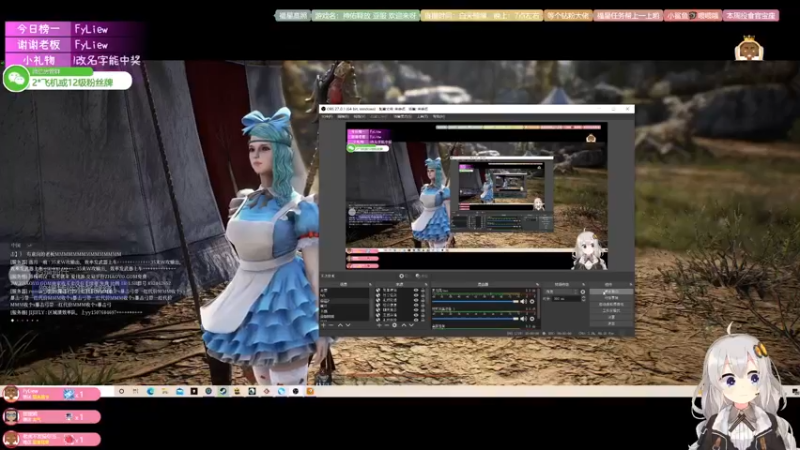Click the transition duration input field
The image size is (800, 450).
click(566, 299)
